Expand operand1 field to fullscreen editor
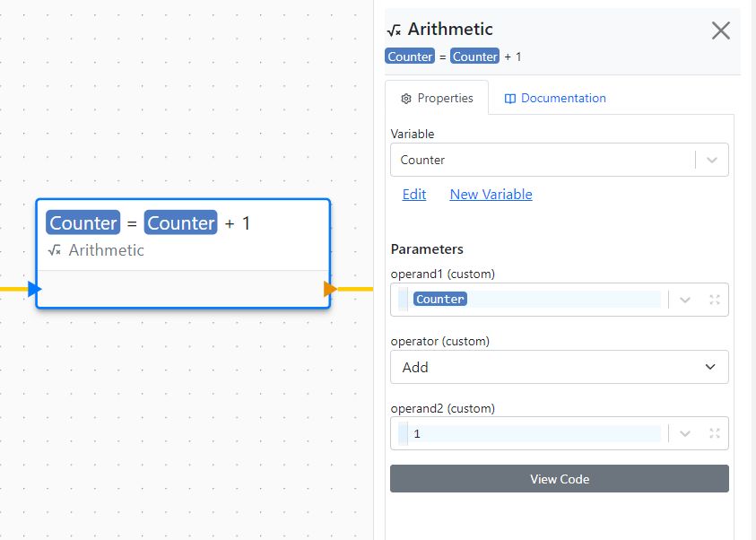 pyautogui.click(x=715, y=300)
